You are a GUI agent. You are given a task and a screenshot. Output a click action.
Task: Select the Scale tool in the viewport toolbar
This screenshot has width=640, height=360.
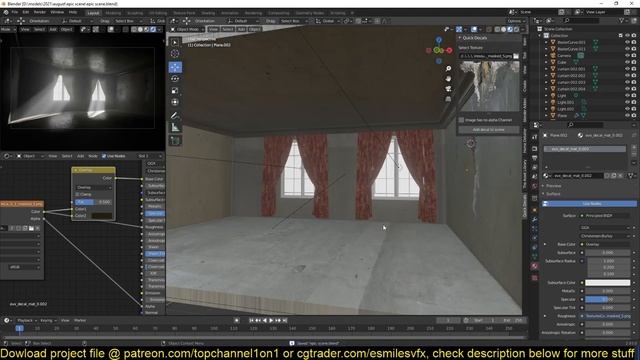pos(175,91)
